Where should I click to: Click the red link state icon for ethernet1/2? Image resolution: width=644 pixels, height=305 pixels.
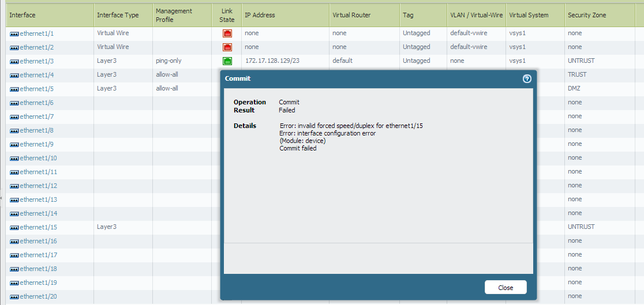pos(227,47)
